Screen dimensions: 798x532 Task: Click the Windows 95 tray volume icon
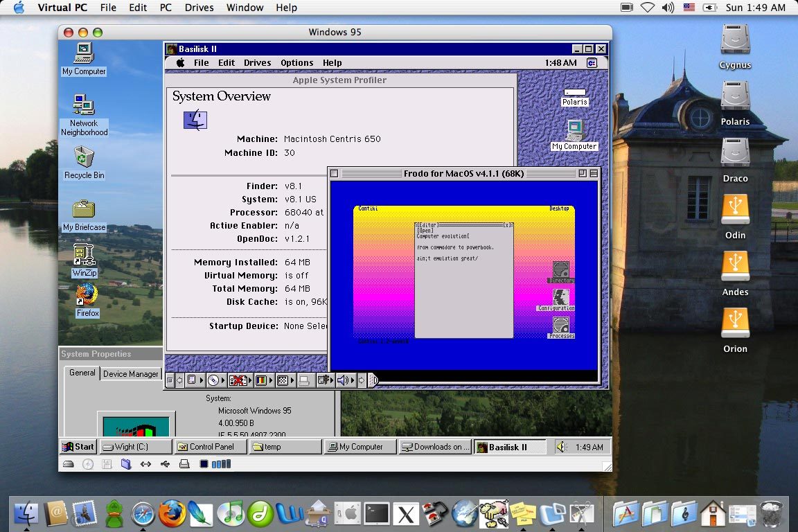[x=561, y=447]
